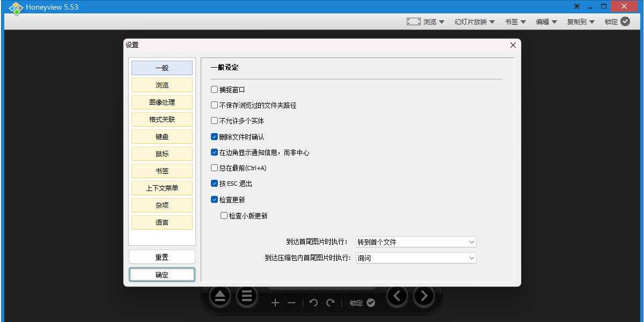Image resolution: width=644 pixels, height=322 pixels.
Task: Go to next image arrow
Action: point(424,296)
